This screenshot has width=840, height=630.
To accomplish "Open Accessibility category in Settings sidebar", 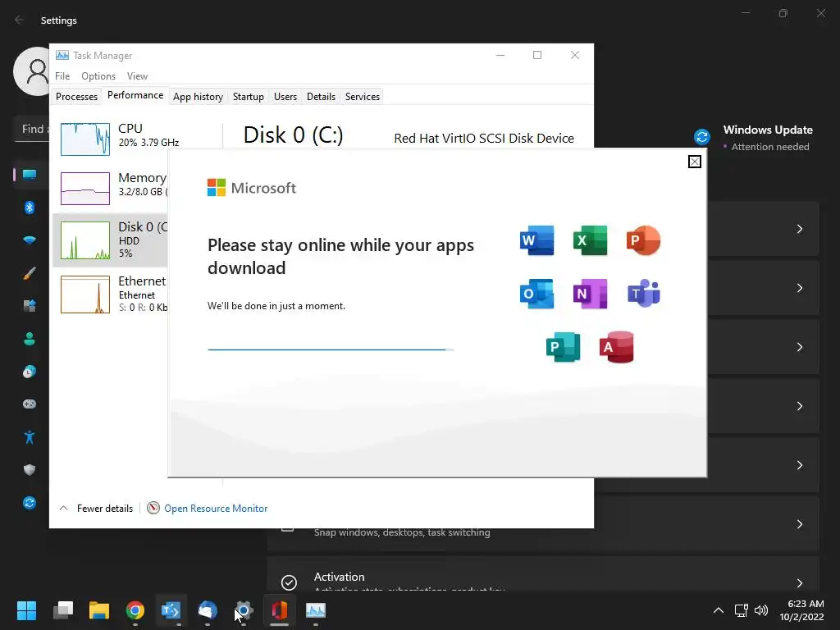I will (x=30, y=436).
